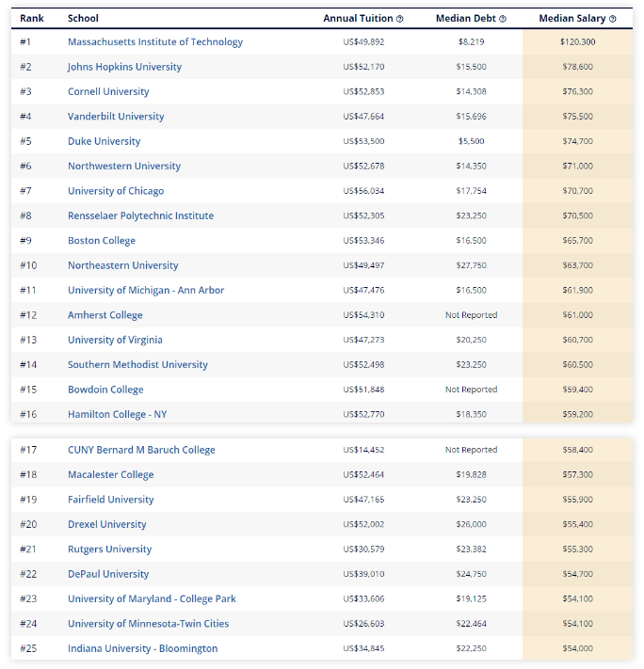
Task: Click rank #17 cell
Action: coord(28,450)
